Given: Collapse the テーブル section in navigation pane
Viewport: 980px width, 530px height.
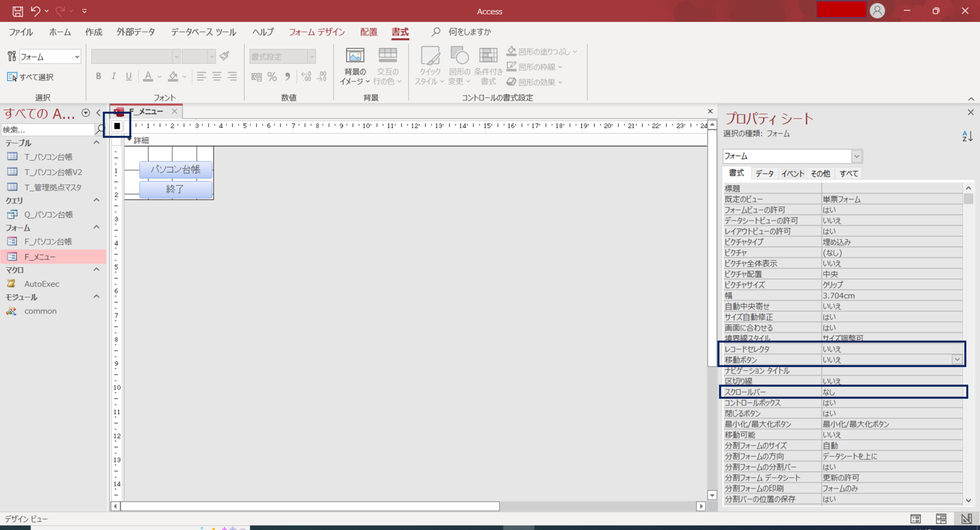Looking at the screenshot, I should click(96, 143).
